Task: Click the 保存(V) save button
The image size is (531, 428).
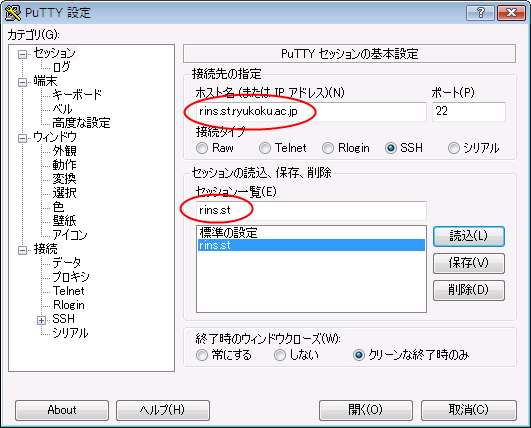Action: 469,263
